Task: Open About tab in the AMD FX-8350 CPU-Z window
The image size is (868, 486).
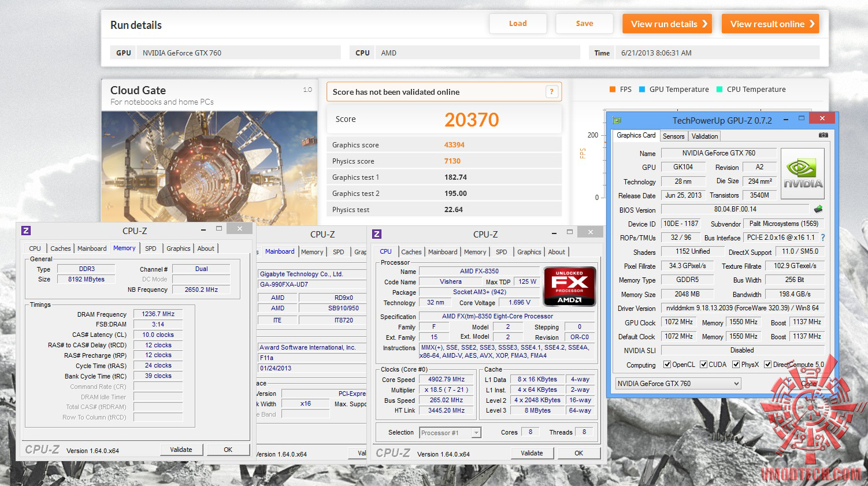Action: coord(557,252)
